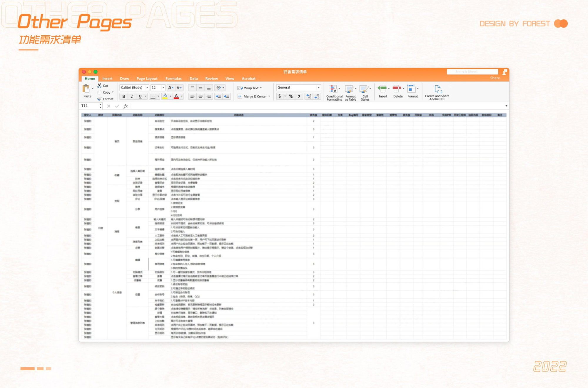Image resolution: width=588 pixels, height=388 pixels.
Task: Click the Copy icon
Action: click(x=99, y=92)
